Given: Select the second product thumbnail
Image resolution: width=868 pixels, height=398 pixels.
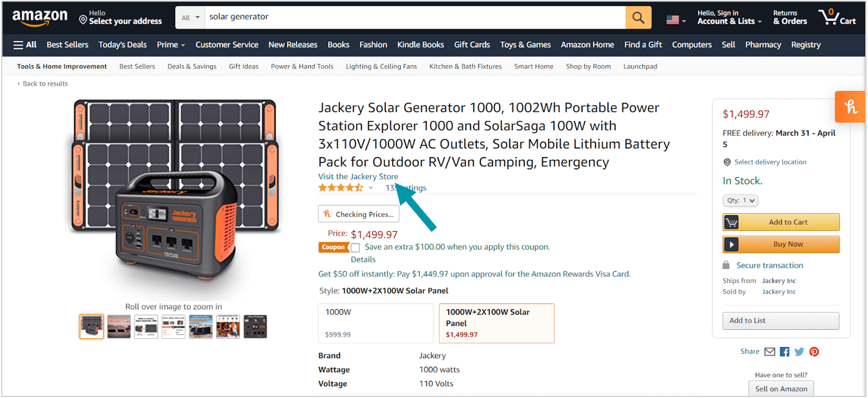Looking at the screenshot, I should click(x=119, y=327).
